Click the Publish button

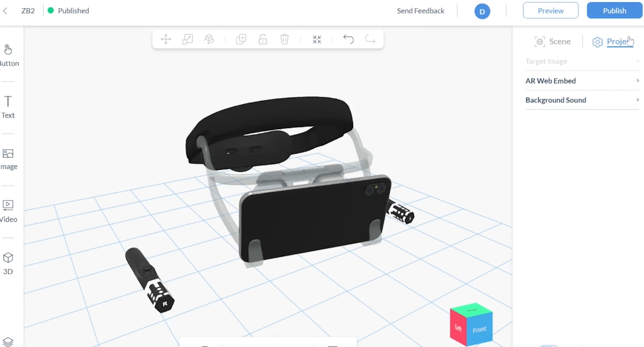(x=614, y=11)
